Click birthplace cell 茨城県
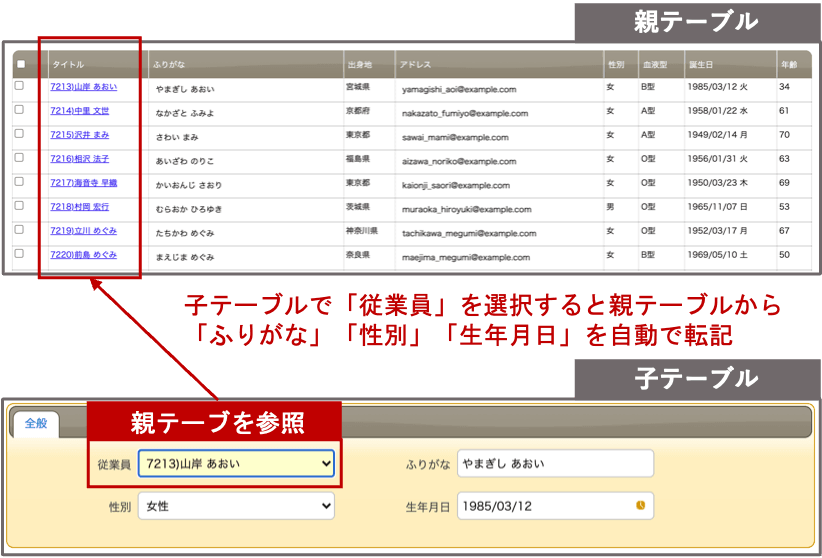The width and height of the screenshot is (822, 558). coord(358,207)
